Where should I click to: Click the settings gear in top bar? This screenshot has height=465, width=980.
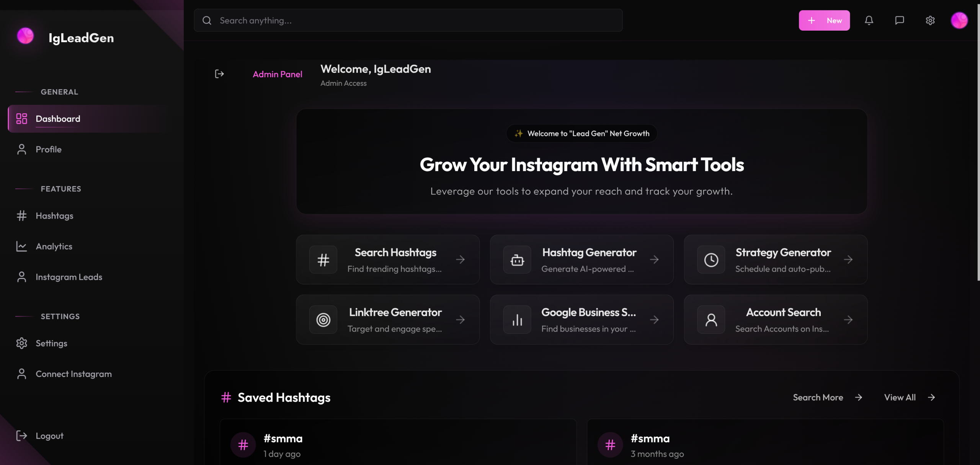point(930,20)
